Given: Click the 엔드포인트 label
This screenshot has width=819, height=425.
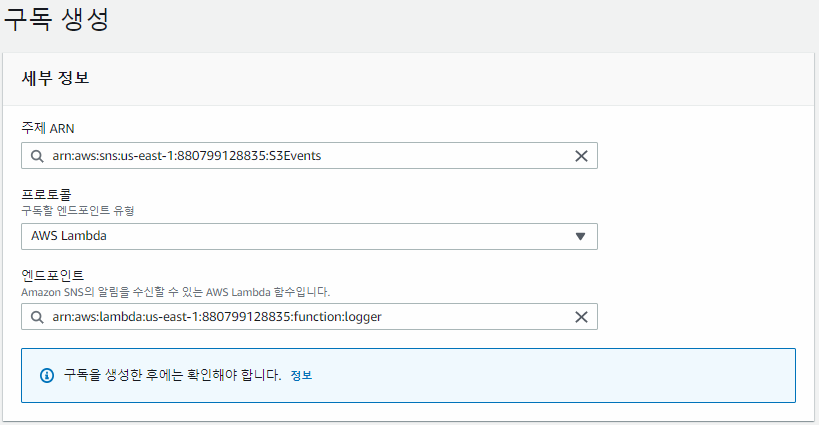Looking at the screenshot, I should tap(52, 275).
